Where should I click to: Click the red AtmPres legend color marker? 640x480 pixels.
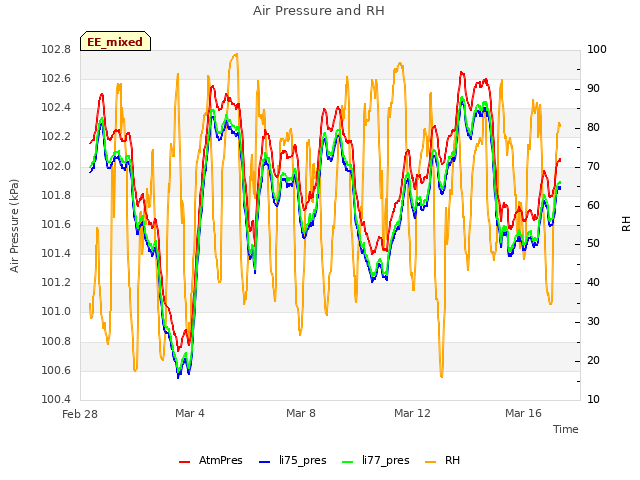click(184, 462)
